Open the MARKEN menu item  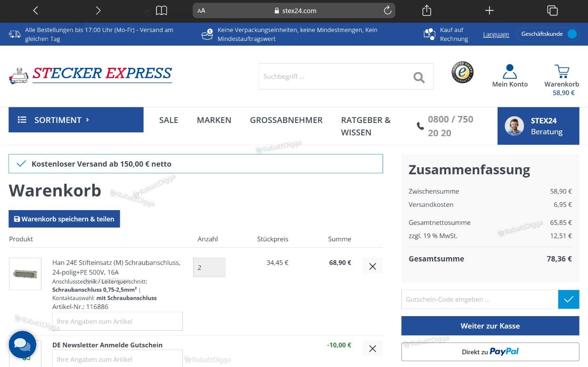(214, 120)
